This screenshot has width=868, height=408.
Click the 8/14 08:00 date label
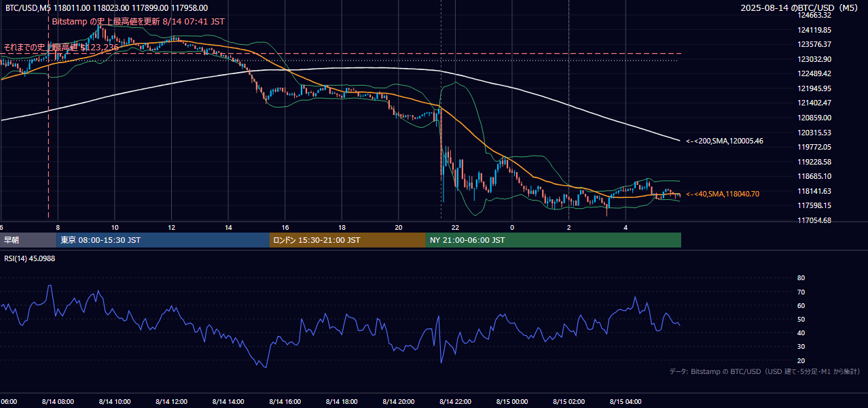[x=58, y=402]
